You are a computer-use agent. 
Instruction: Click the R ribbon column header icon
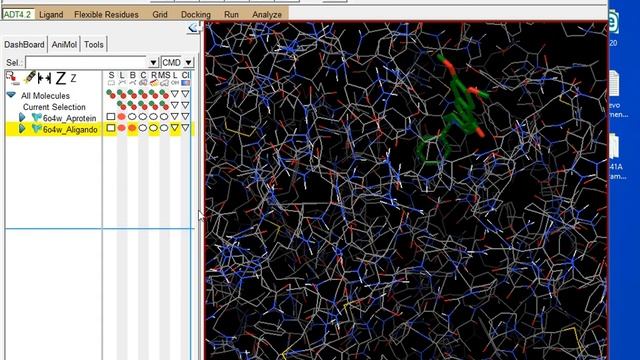pyautogui.click(x=153, y=78)
